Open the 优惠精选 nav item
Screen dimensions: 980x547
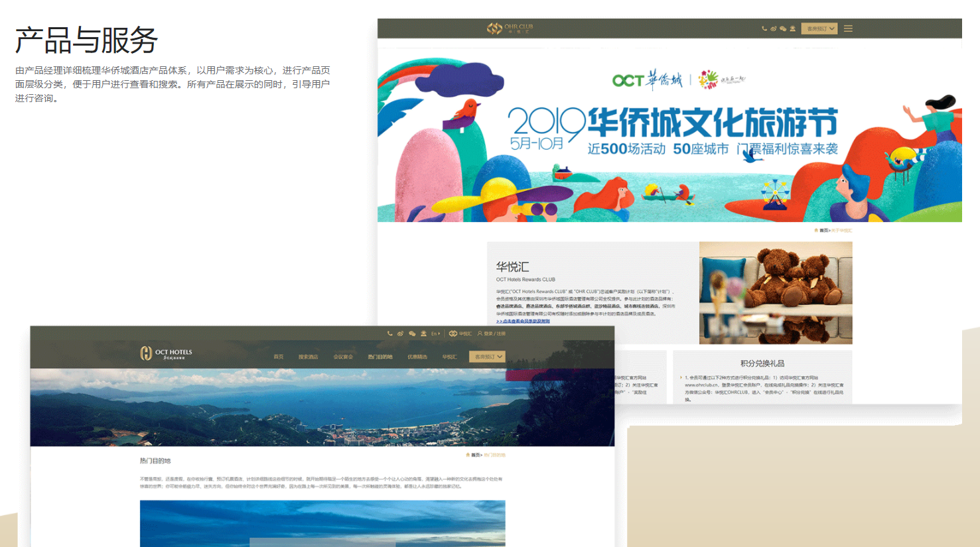[x=417, y=357]
